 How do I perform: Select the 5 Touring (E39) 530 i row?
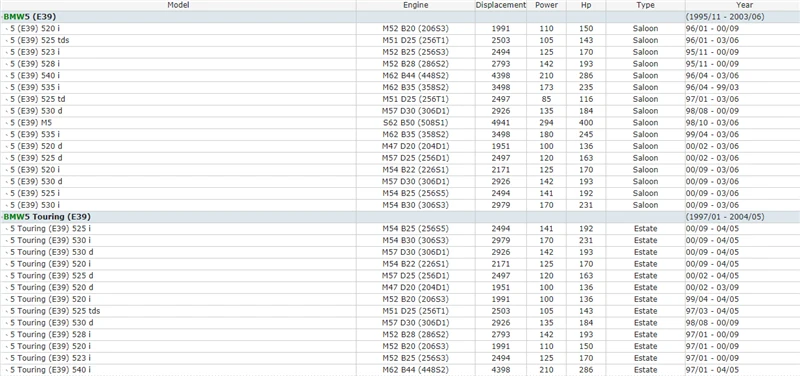tap(400, 240)
